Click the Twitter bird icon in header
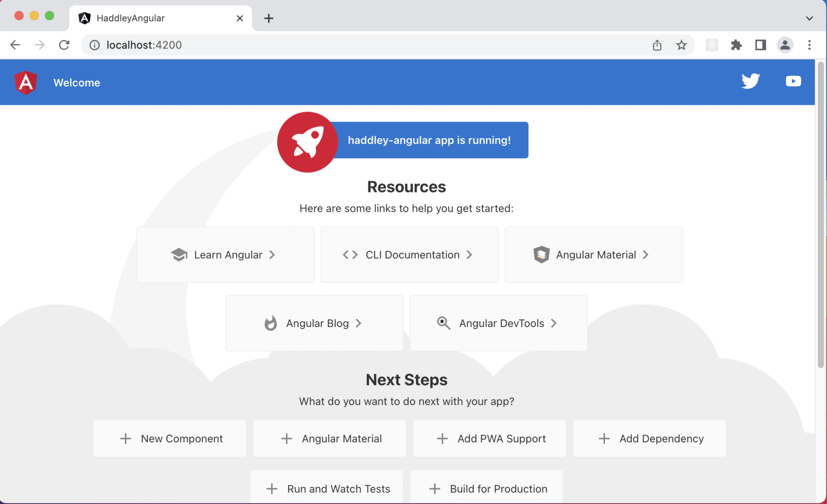 coord(750,81)
